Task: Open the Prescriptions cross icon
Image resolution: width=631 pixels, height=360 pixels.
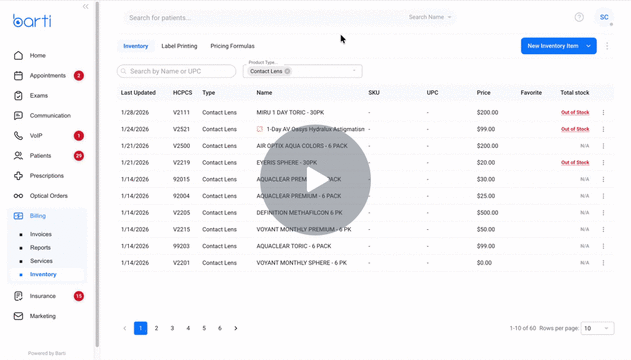Action: click(18, 176)
